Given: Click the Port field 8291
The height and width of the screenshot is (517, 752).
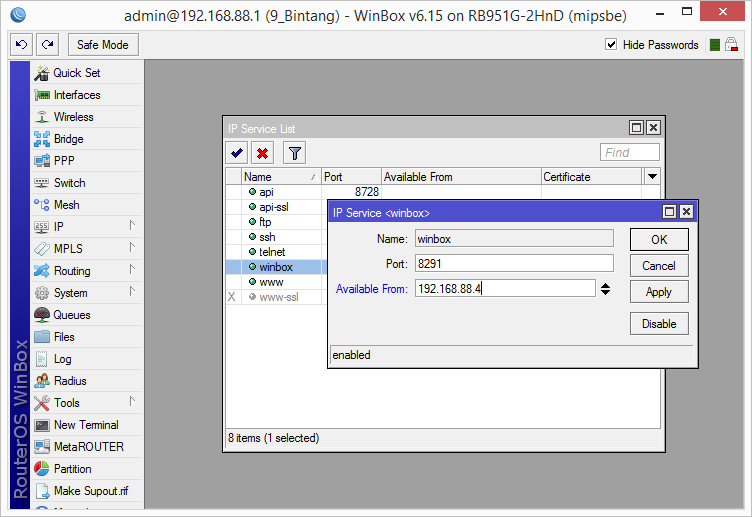Looking at the screenshot, I should click(x=514, y=264).
